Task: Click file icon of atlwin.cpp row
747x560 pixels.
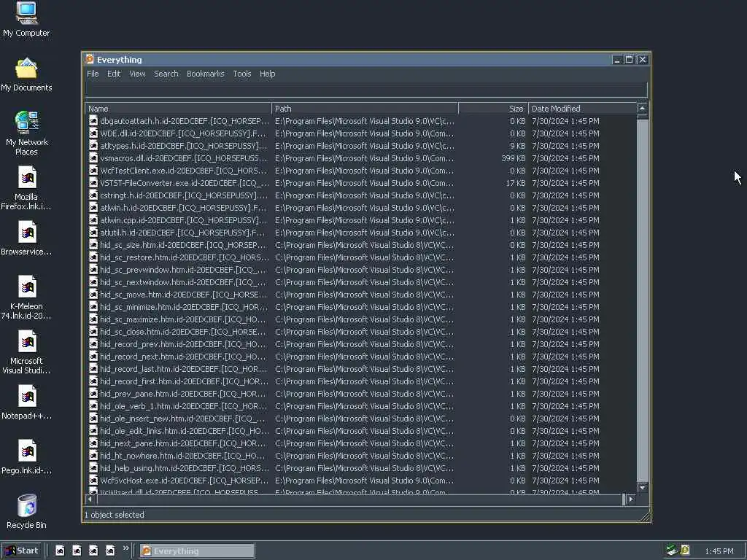Action: click(x=93, y=220)
